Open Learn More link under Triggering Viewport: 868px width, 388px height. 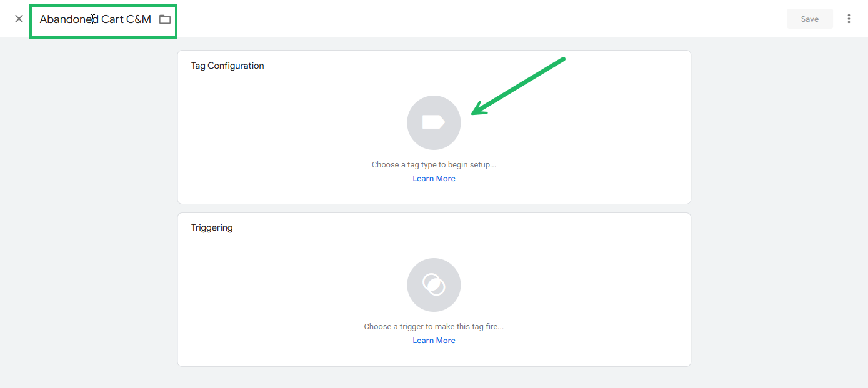434,341
